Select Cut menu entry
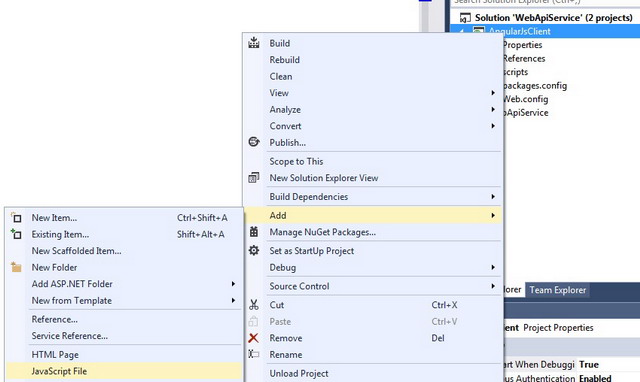Screen dimensions: 640x382 click(x=373, y=305)
